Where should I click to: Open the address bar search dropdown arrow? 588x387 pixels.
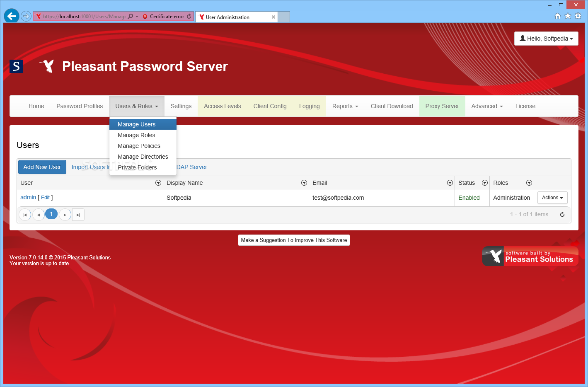137,17
